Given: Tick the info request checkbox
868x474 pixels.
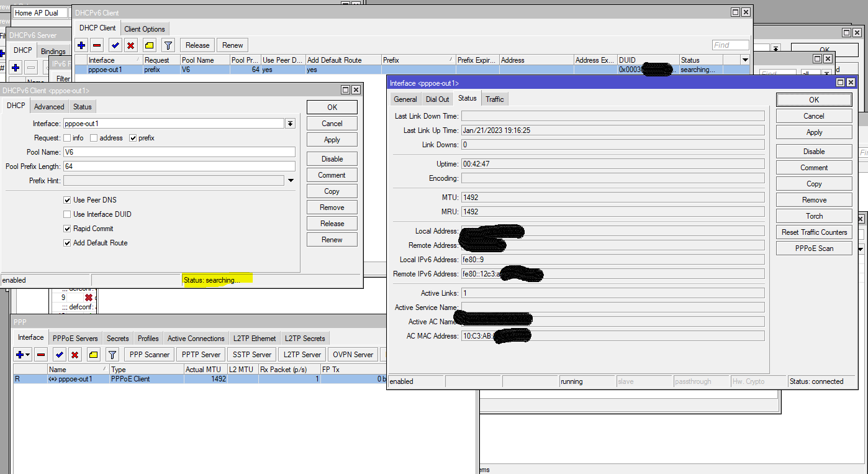Looking at the screenshot, I should tap(66, 138).
